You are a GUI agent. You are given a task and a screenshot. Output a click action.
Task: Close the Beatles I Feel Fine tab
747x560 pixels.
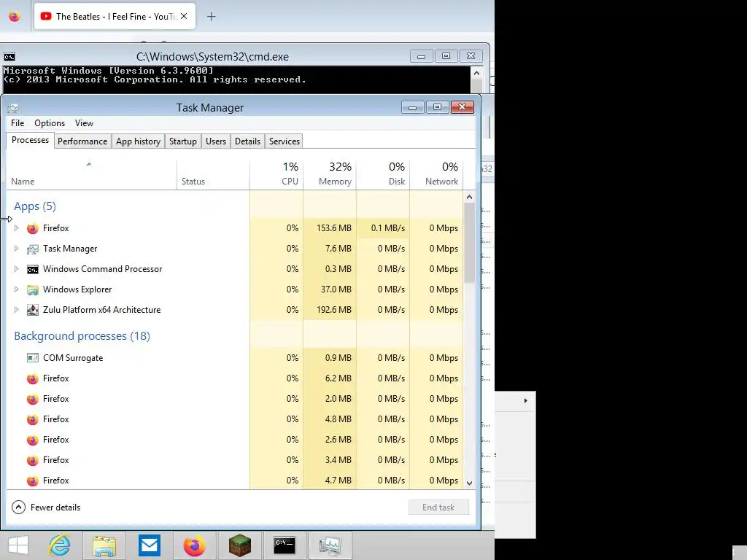(184, 17)
